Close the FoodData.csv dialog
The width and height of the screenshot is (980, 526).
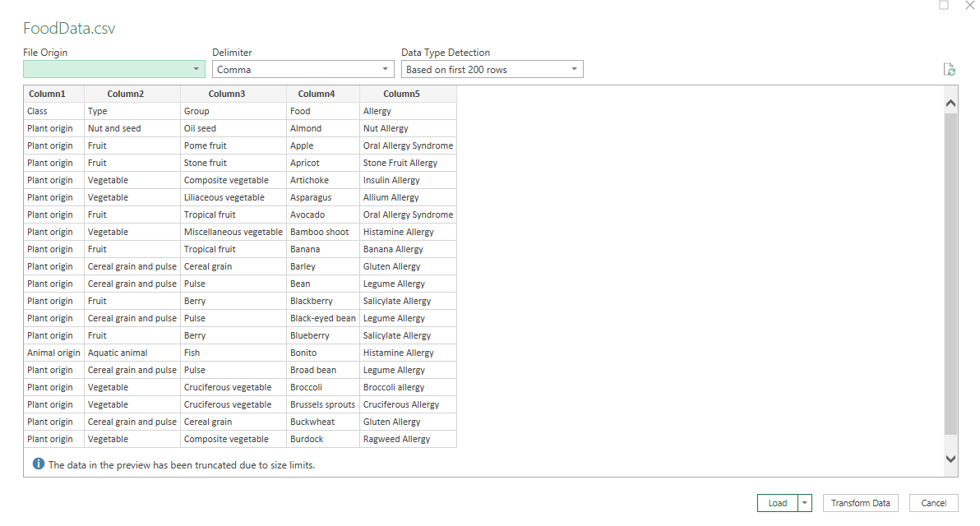969,5
